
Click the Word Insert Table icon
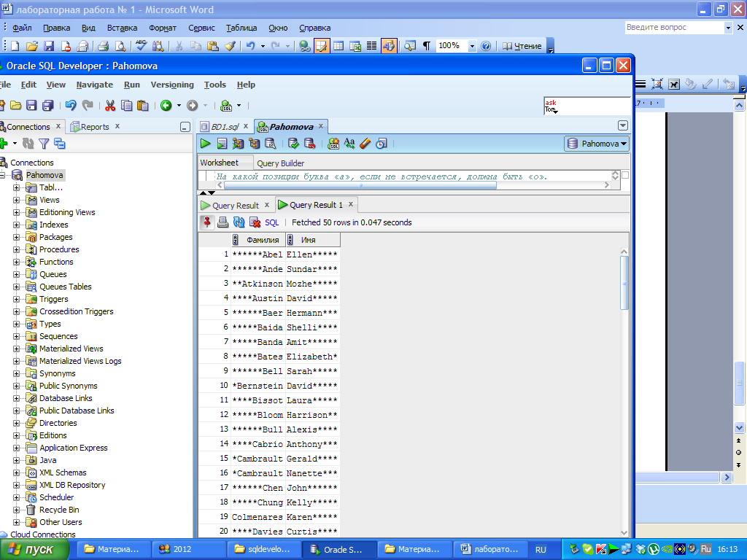pyautogui.click(x=338, y=46)
